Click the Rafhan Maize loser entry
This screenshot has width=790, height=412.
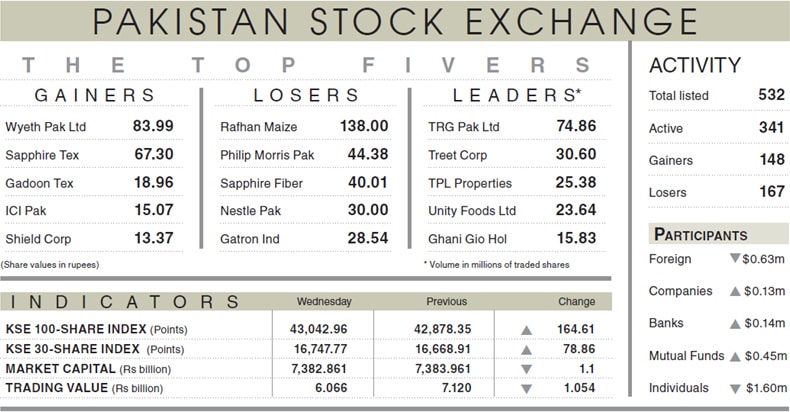pyautogui.click(x=256, y=127)
